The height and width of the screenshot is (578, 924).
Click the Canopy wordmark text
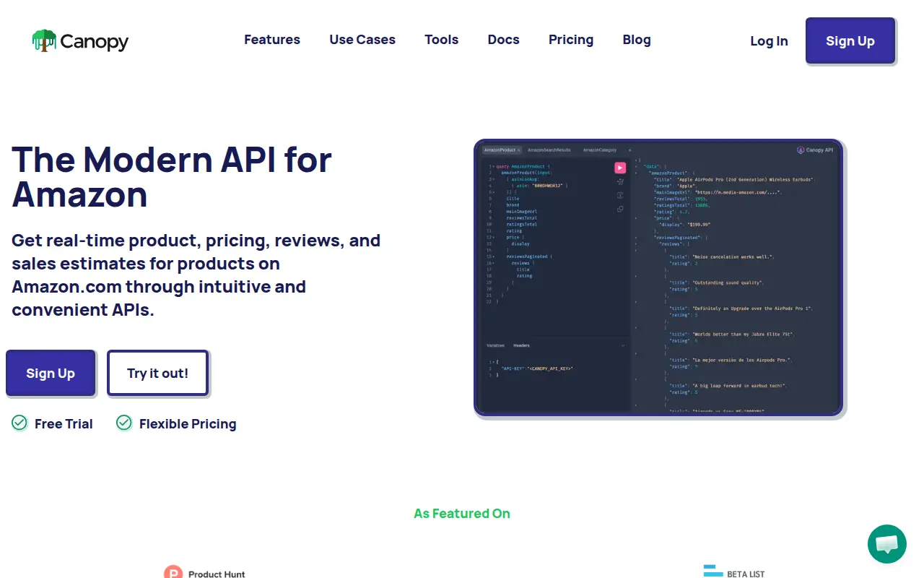pyautogui.click(x=95, y=42)
